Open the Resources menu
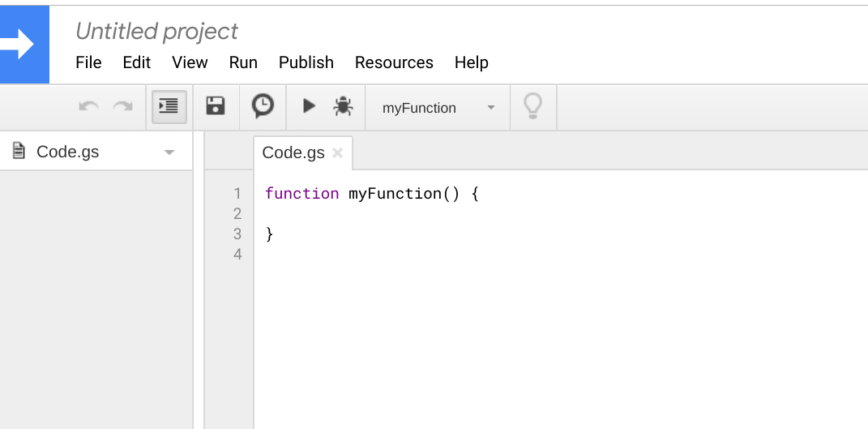The image size is (868, 429). coord(394,62)
